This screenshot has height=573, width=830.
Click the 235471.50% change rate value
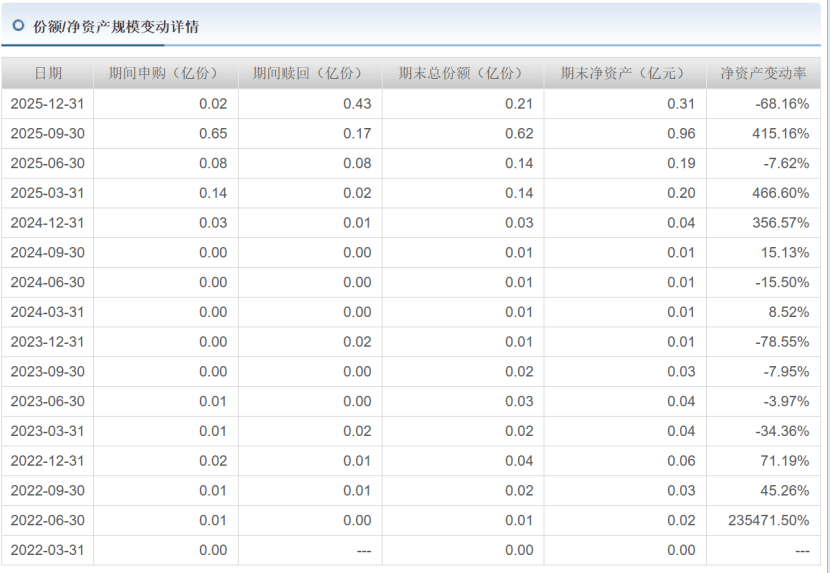click(769, 520)
